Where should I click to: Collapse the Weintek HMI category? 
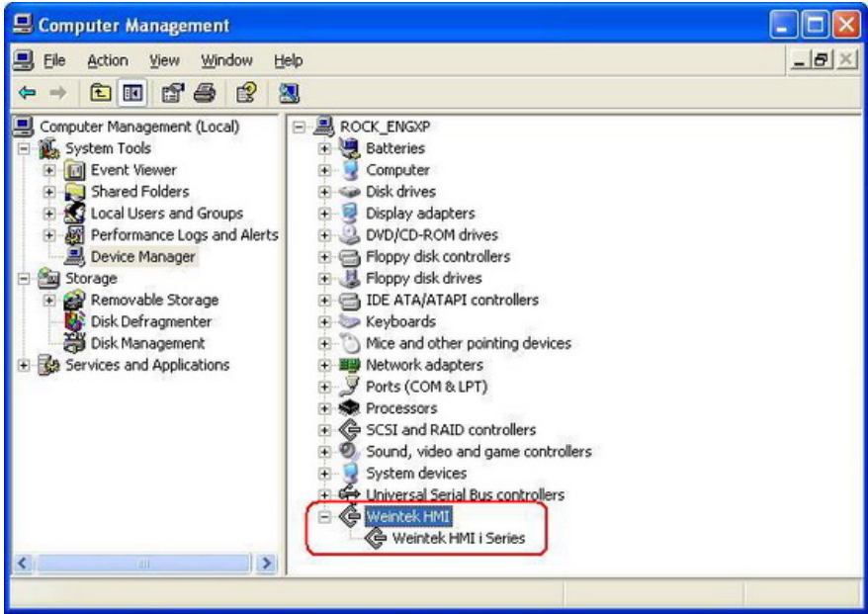pyautogui.click(x=325, y=516)
